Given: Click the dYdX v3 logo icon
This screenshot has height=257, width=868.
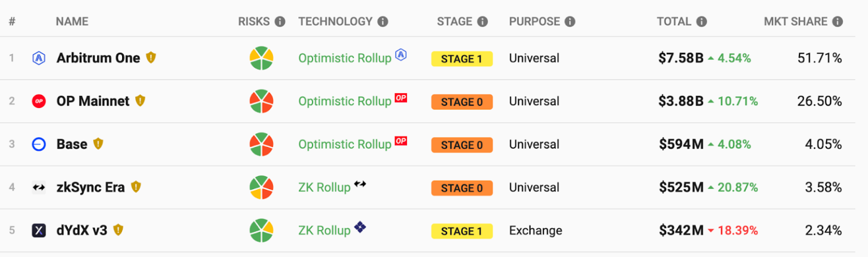Looking at the screenshot, I should click(x=38, y=230).
